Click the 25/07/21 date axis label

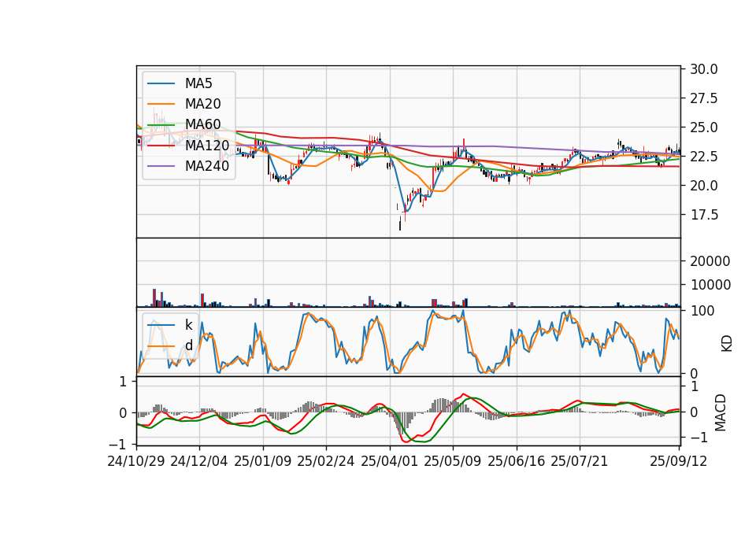580,461
